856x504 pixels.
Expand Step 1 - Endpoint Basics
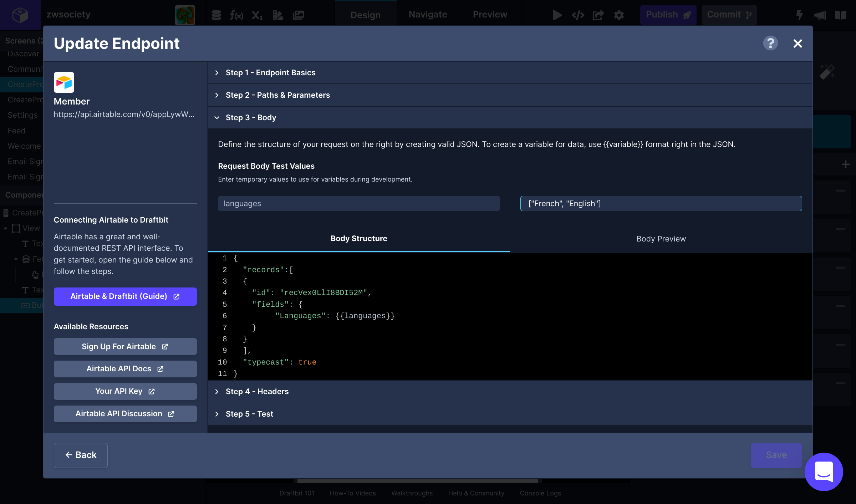(x=510, y=73)
